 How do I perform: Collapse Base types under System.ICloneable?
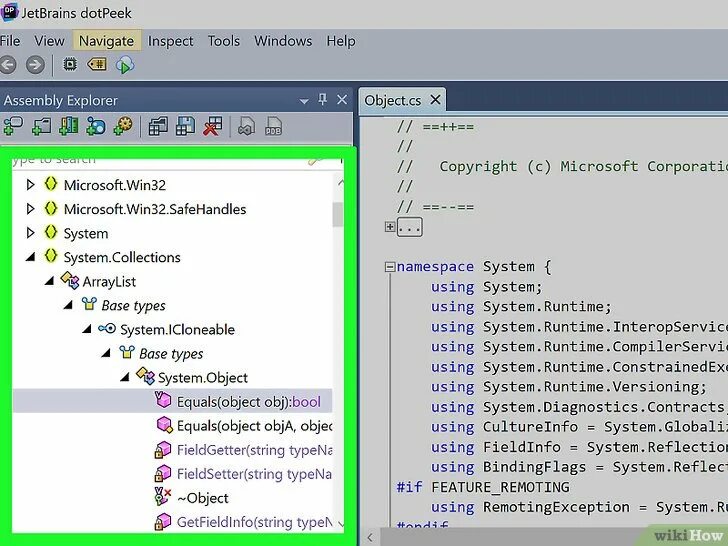click(x=106, y=353)
